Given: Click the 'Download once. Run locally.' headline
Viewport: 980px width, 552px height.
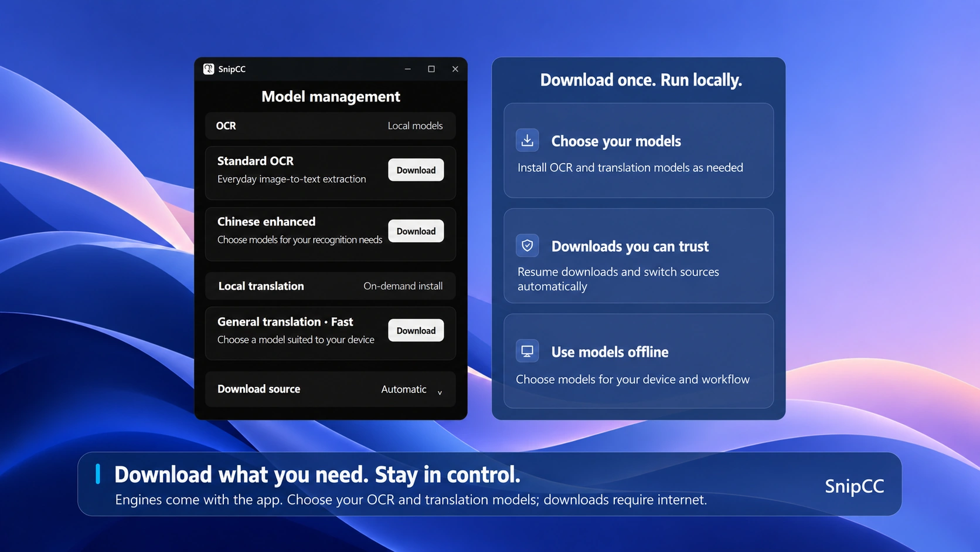Looking at the screenshot, I should [x=641, y=80].
